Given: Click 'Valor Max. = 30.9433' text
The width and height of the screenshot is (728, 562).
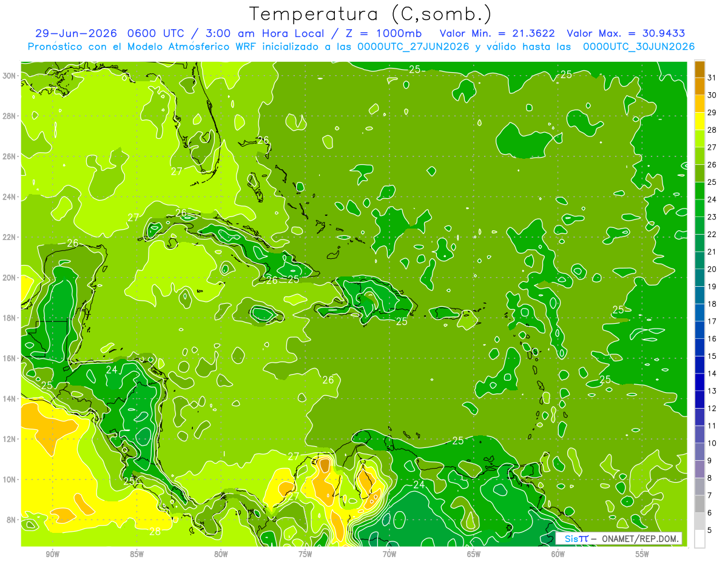Looking at the screenshot, I should [625, 33].
